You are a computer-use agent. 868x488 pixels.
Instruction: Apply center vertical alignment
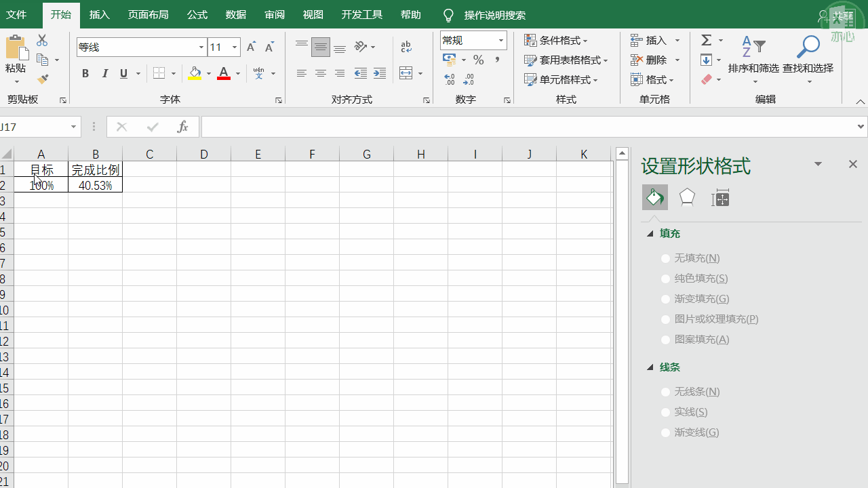321,47
